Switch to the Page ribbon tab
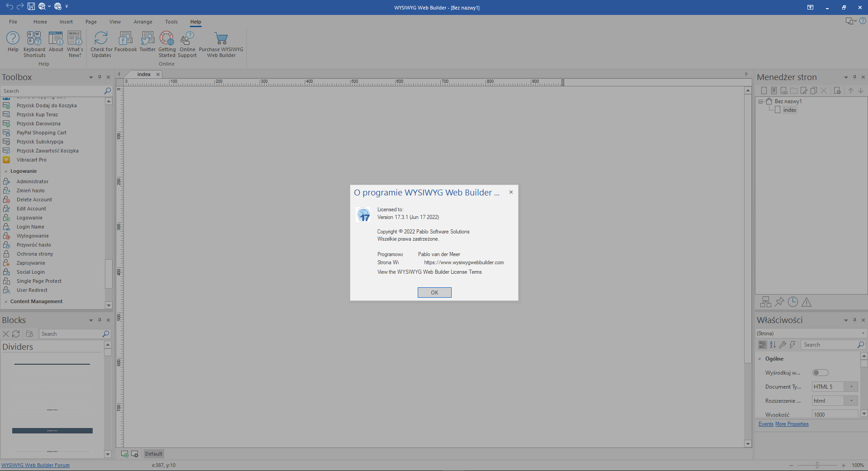 pyautogui.click(x=91, y=22)
